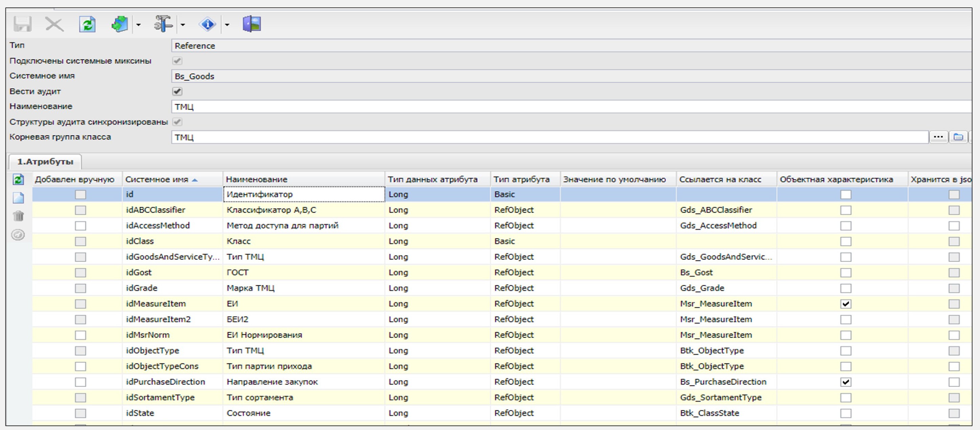Click the hammer and wrench tools icon

tap(163, 24)
